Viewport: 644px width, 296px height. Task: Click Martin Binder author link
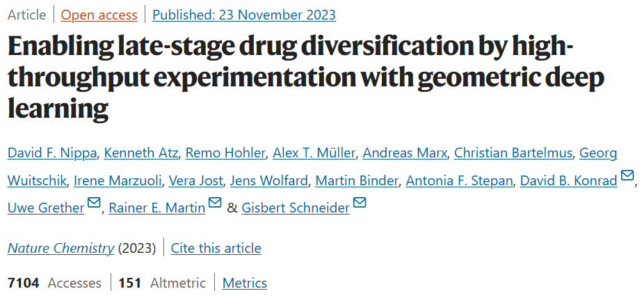357,181
